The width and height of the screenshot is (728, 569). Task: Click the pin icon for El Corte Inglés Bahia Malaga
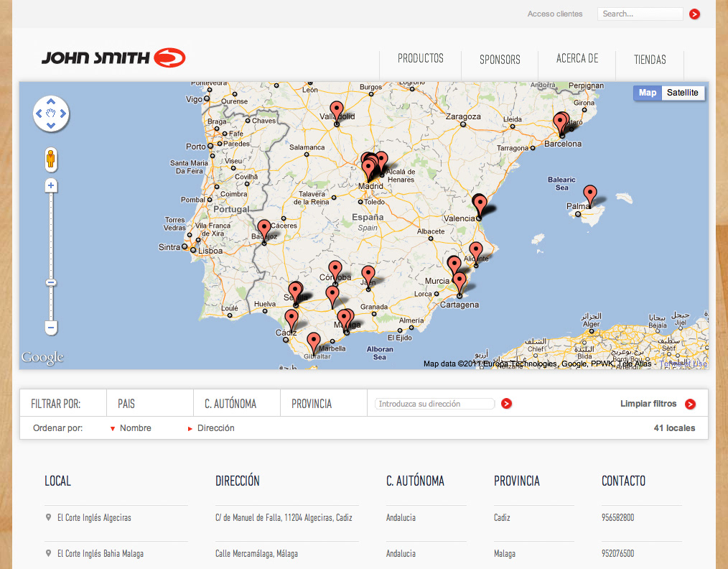click(48, 552)
